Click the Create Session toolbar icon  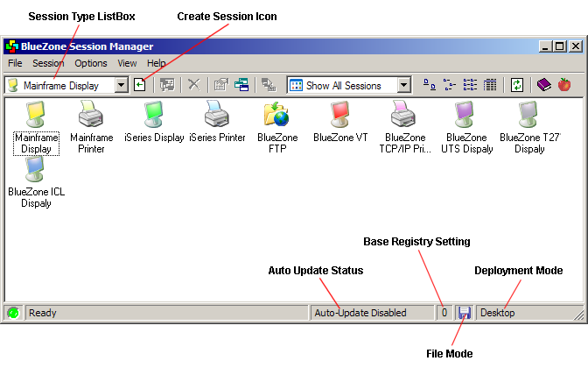point(140,85)
